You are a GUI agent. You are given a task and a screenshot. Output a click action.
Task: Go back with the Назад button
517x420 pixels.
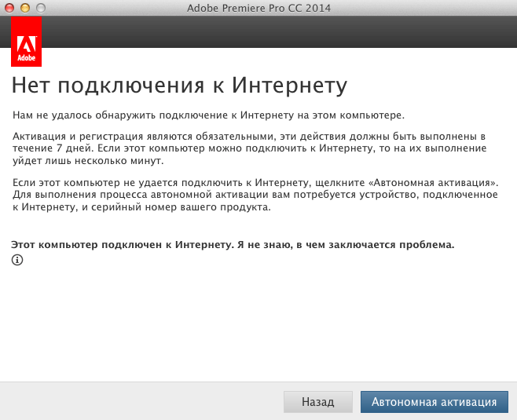tap(318, 402)
